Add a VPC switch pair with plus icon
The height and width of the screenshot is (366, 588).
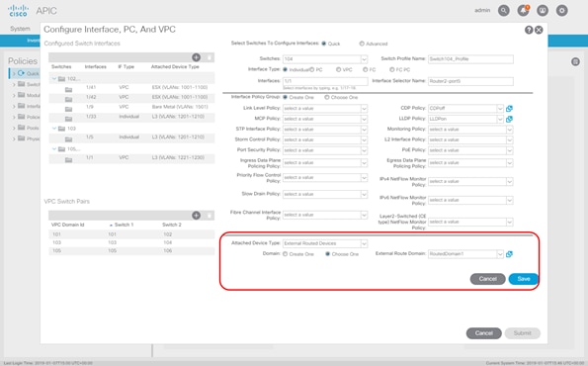[x=196, y=216]
